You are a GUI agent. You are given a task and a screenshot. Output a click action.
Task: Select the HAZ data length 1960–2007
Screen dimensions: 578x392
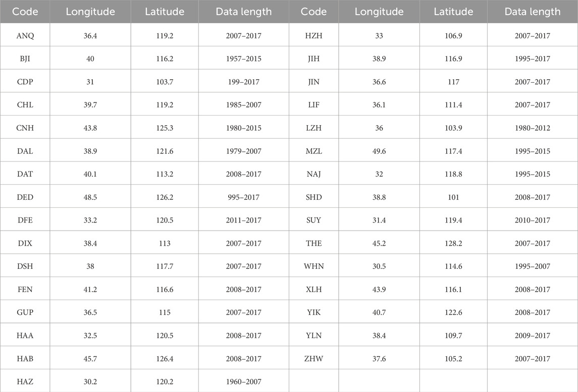244,382
